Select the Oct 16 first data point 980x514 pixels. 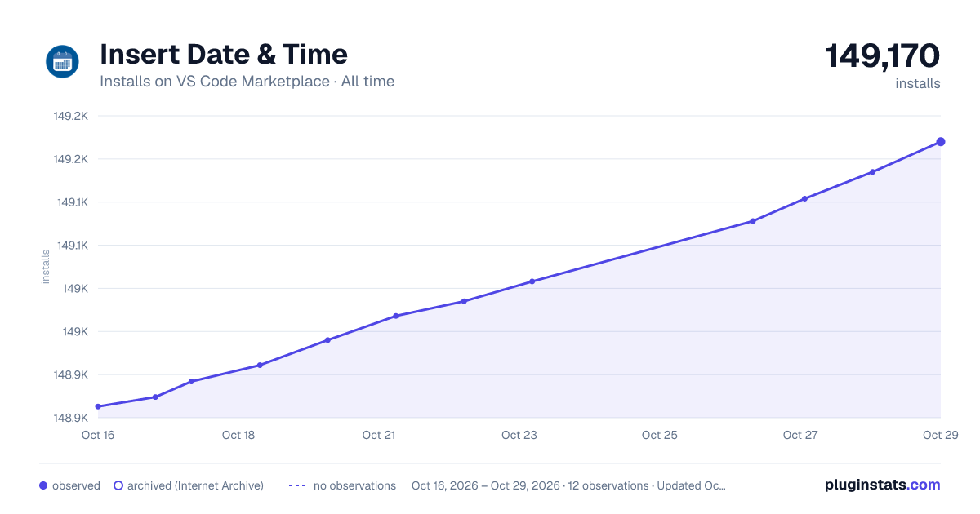coord(98,406)
